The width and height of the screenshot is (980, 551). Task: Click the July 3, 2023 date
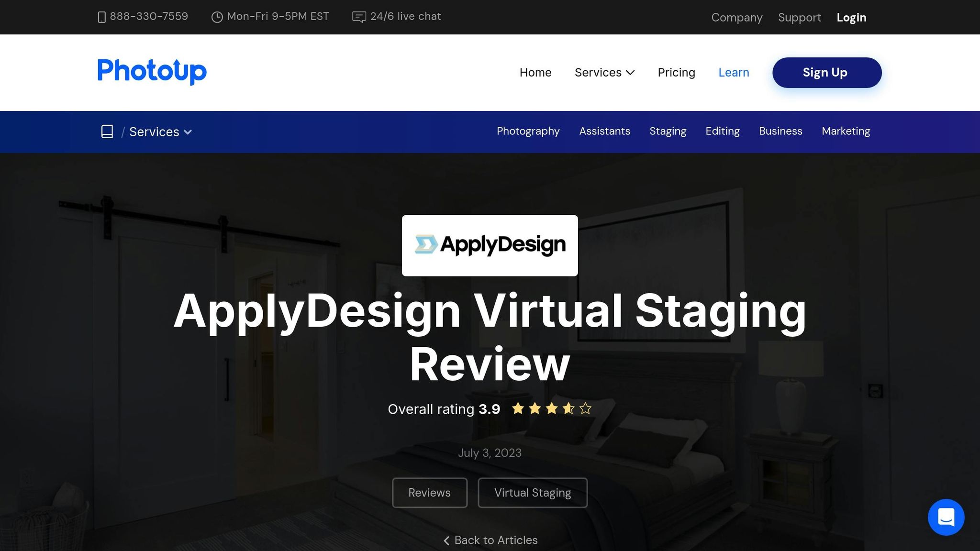click(x=490, y=453)
